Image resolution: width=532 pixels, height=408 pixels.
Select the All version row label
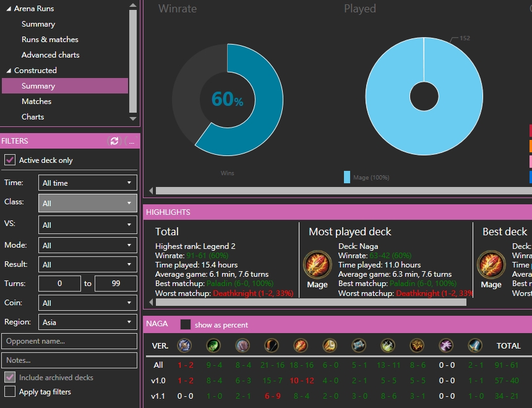click(158, 365)
